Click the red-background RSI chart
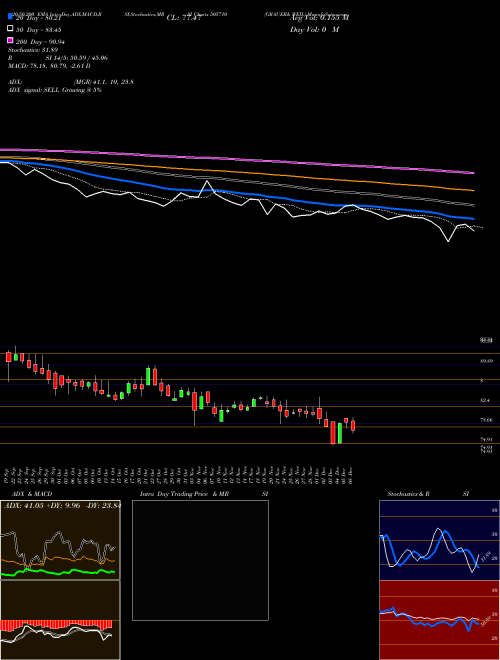The height and width of the screenshot is (660, 500). (x=439, y=620)
